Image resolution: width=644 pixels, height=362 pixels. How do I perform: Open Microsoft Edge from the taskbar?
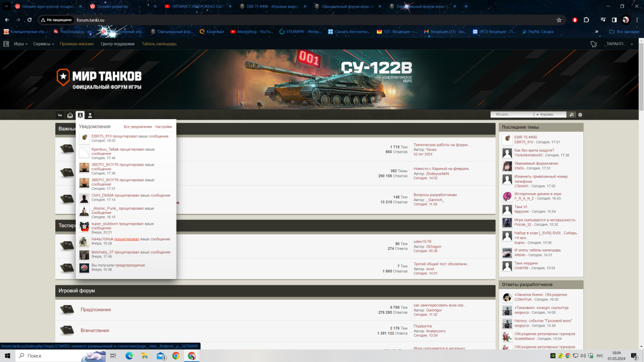click(129, 356)
